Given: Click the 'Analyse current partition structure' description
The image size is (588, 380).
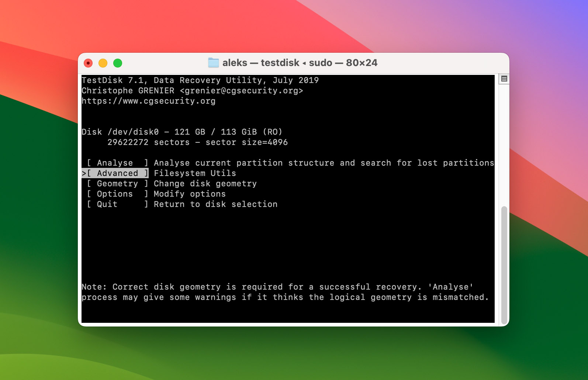Looking at the screenshot, I should tap(324, 163).
